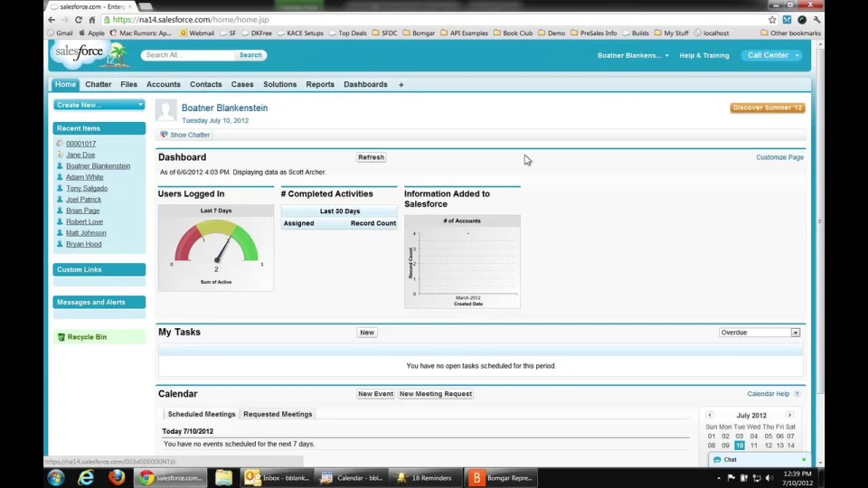Click the volume icon in system tray
Image resolution: width=868 pixels, height=488 pixels.
[x=769, y=478]
